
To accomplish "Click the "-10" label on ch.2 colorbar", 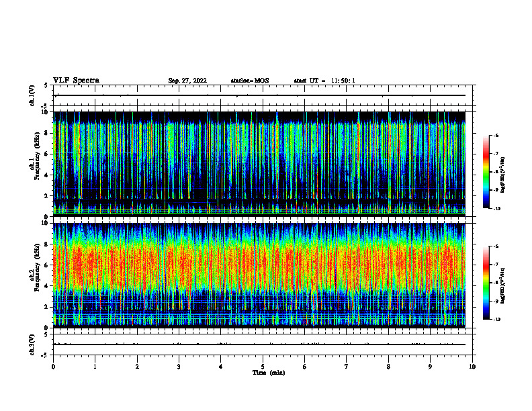I will click(496, 320).
